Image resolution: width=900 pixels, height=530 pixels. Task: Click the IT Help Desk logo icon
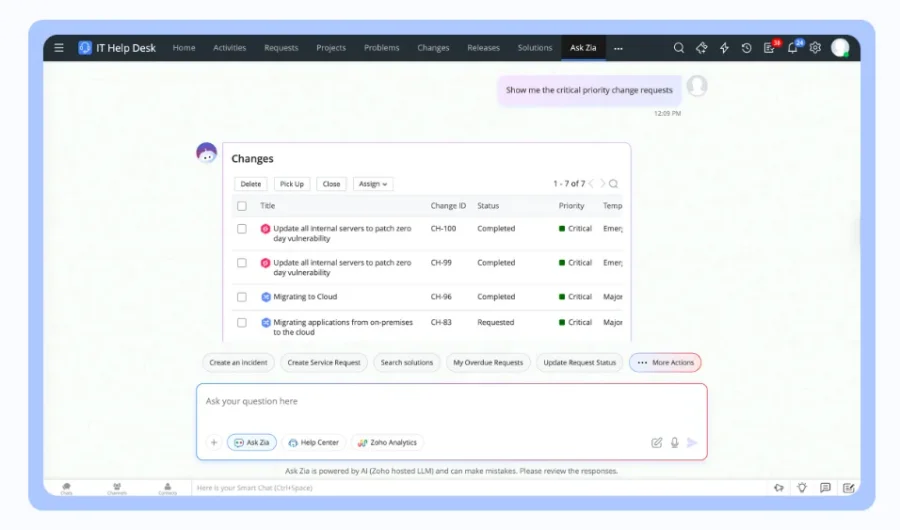[85, 48]
